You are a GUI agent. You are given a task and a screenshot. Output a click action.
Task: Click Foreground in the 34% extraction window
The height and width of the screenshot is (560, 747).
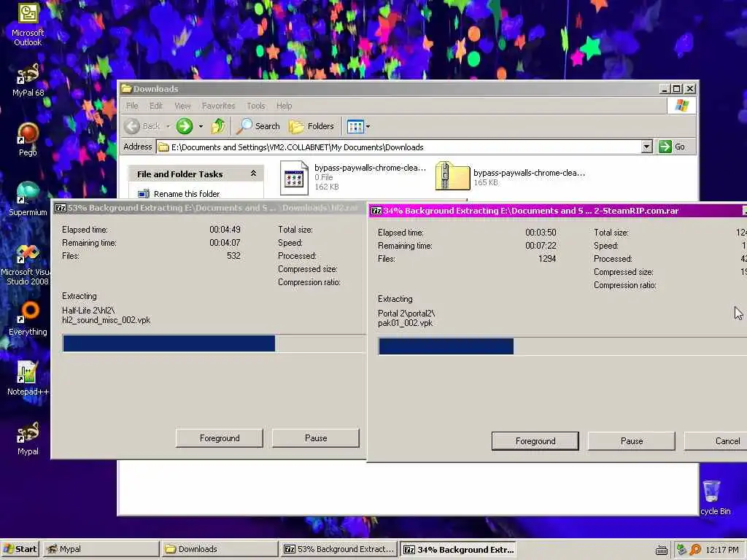point(535,441)
